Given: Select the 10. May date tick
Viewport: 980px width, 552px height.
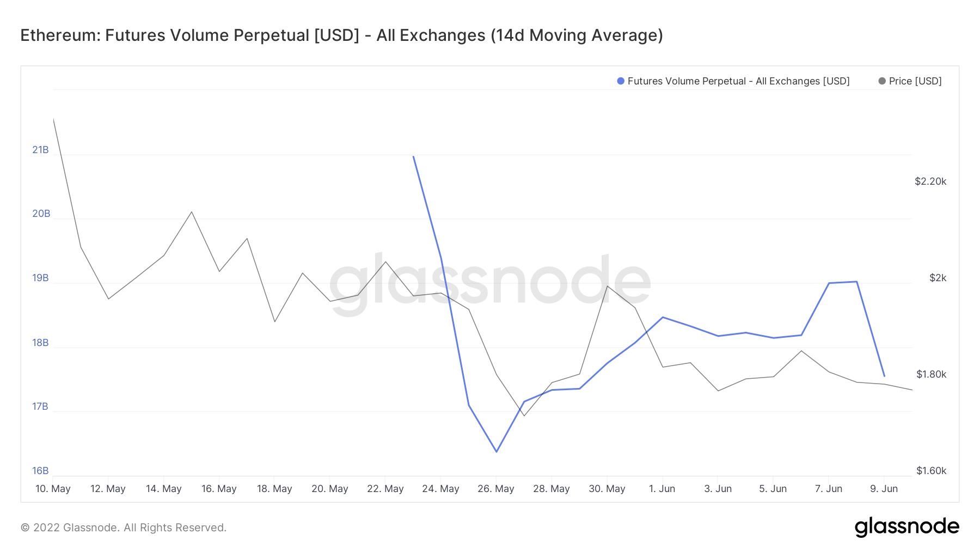Looking at the screenshot, I should [53, 489].
